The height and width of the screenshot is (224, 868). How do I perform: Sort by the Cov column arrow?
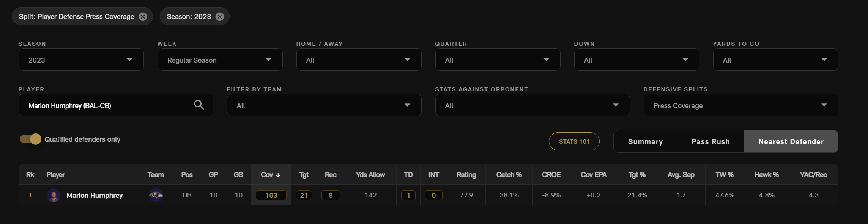(278, 175)
